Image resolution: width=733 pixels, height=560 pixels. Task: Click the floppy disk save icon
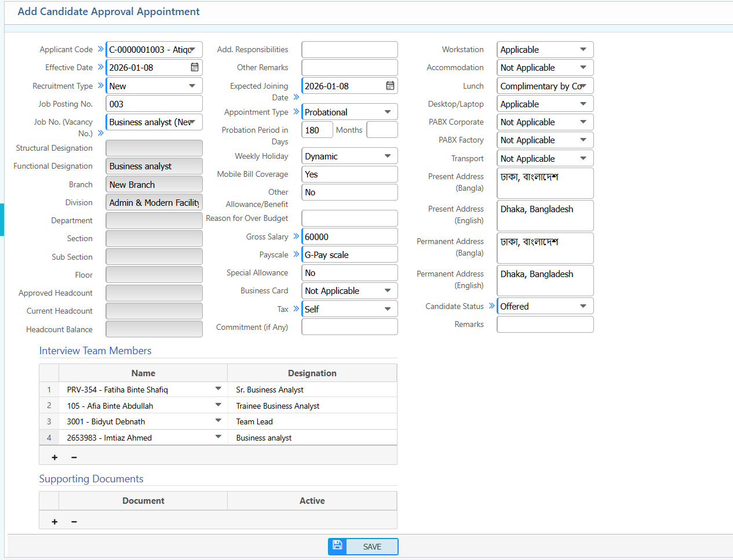[337, 546]
